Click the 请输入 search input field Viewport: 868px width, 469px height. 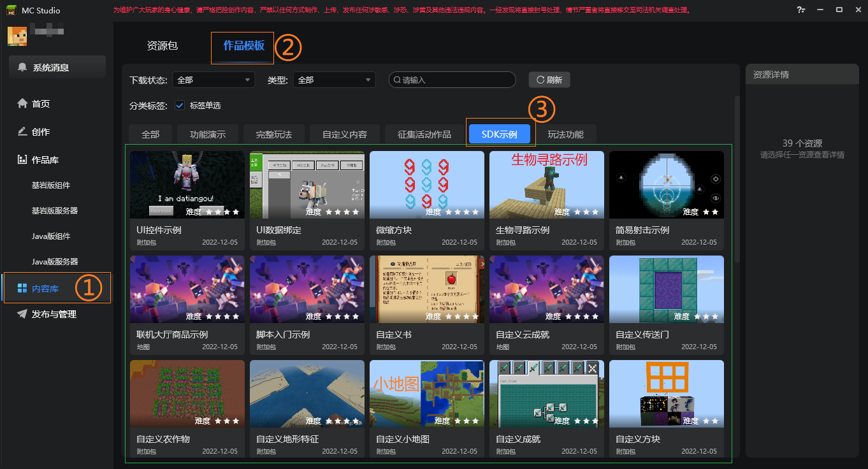[x=452, y=80]
